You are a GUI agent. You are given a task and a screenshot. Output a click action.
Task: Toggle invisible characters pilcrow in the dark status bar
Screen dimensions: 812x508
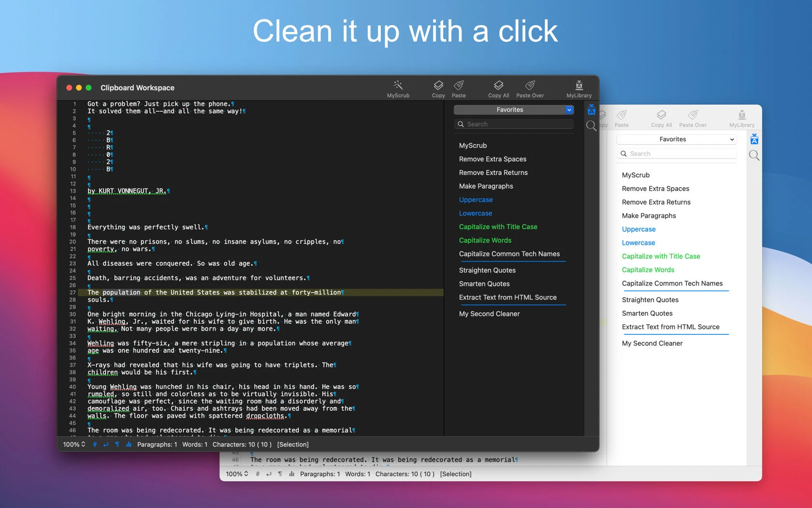(117, 445)
